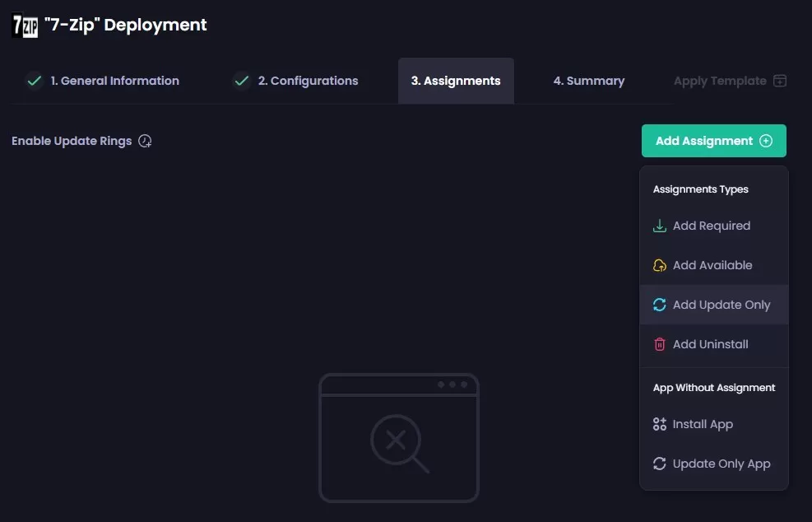Choose Add Uninstall assignment type
The height and width of the screenshot is (522, 812).
coord(711,343)
